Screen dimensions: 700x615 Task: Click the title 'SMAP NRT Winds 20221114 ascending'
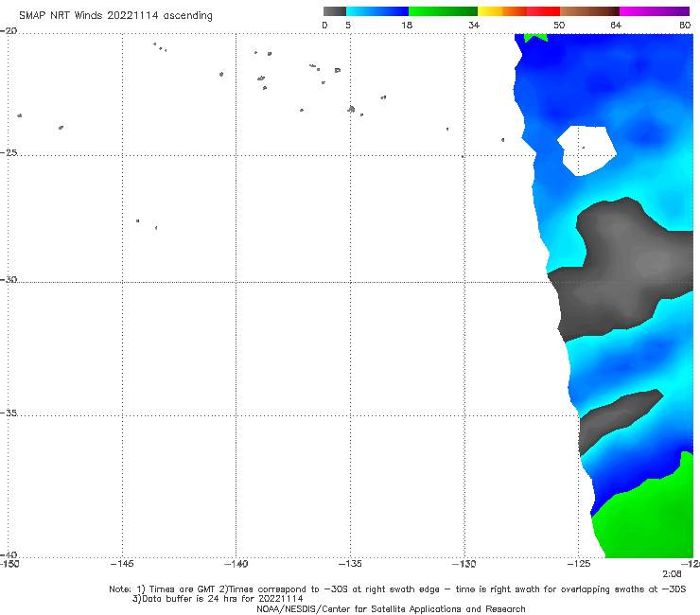[115, 16]
